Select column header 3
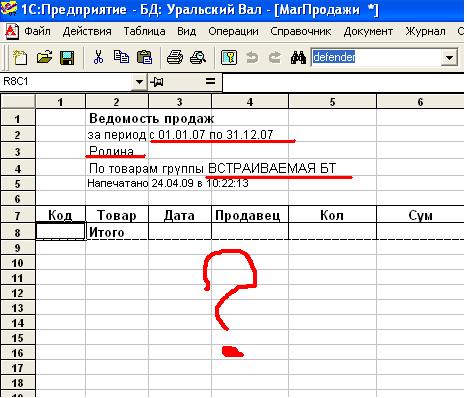The image size is (467, 398). [x=180, y=102]
